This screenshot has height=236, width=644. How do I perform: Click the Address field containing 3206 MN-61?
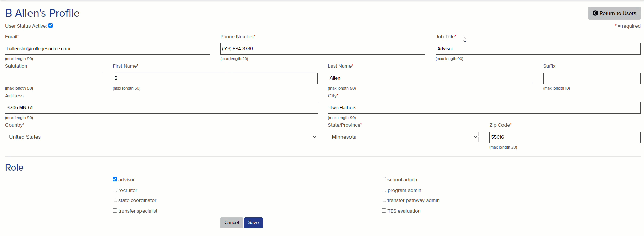click(162, 108)
